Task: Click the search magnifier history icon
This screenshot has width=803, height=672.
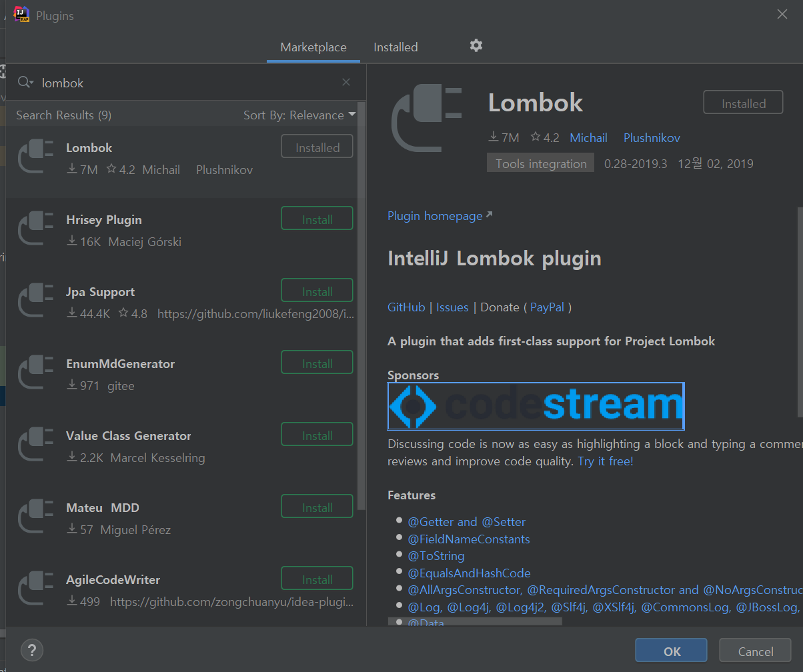Action: point(25,82)
